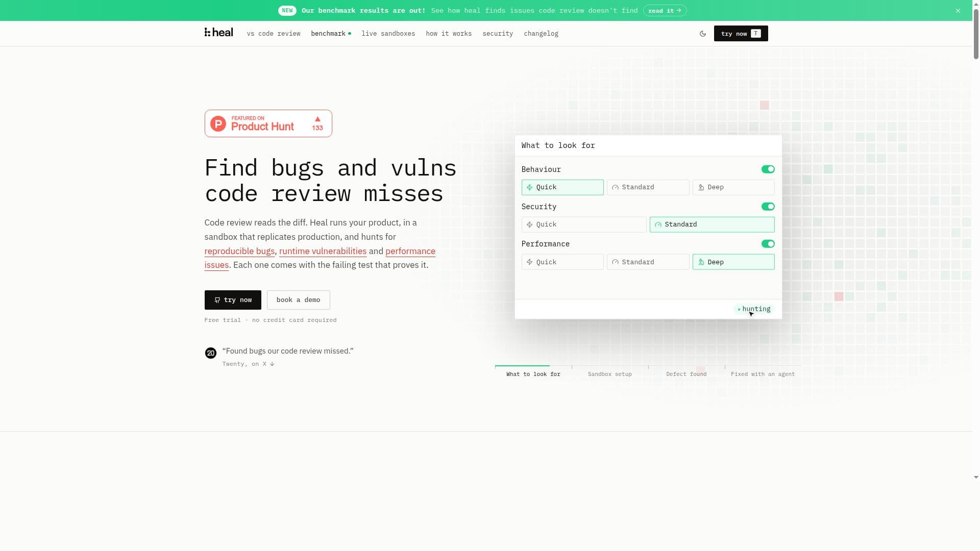The height and width of the screenshot is (551, 980).
Task: Select Quick depth for Performance
Action: pos(562,262)
